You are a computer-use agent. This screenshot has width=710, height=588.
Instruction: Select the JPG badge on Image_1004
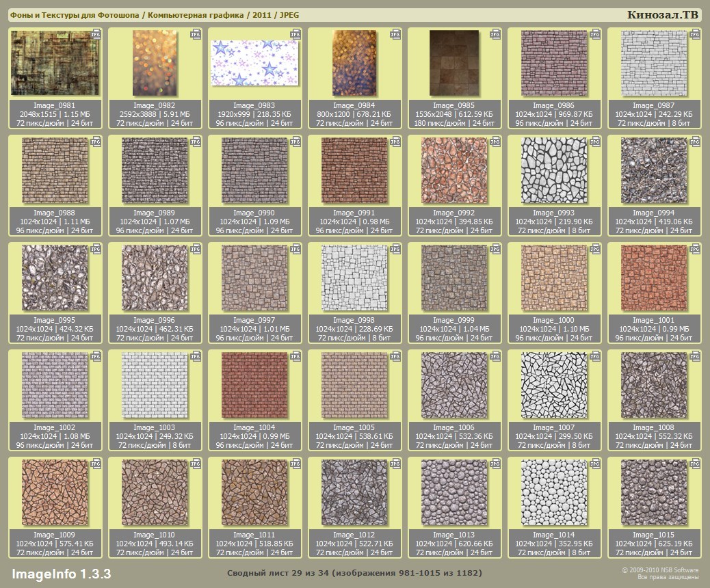tap(296, 356)
